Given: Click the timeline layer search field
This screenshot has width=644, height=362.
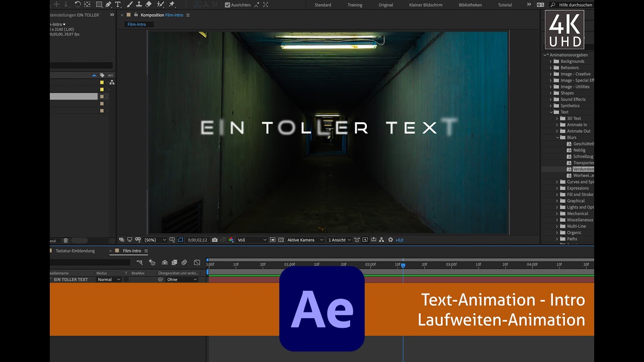Looking at the screenshot, I should click(x=90, y=262).
